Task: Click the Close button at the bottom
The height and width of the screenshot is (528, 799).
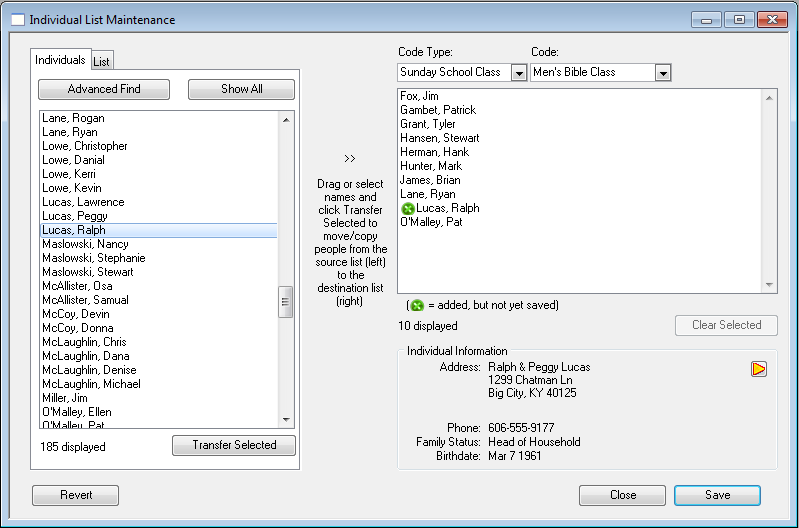Action: pyautogui.click(x=622, y=495)
